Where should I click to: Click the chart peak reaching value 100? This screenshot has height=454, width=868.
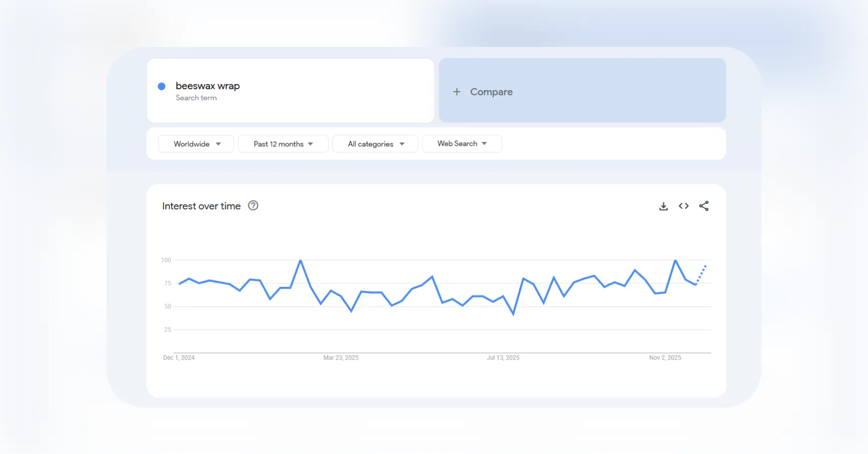(x=300, y=261)
